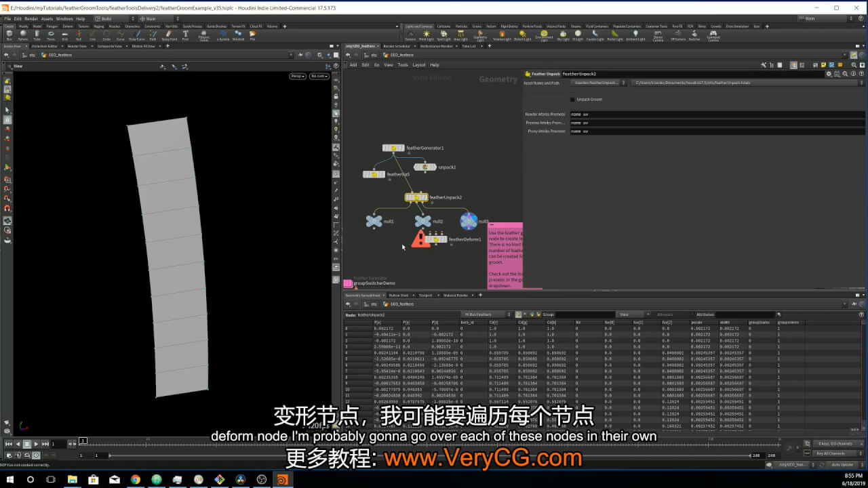The height and width of the screenshot is (488, 868).
Task: Open the Build desktop dropdown
Action: pyautogui.click(x=114, y=19)
